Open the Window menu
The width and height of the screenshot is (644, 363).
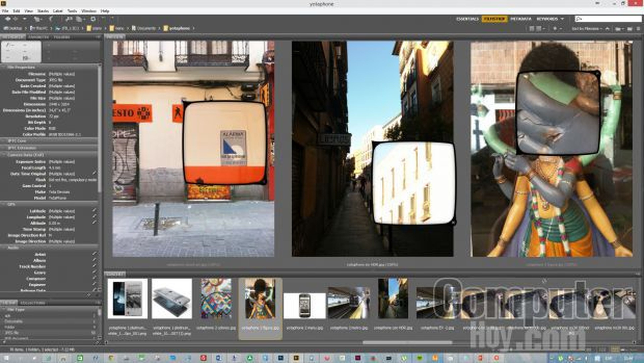click(89, 11)
